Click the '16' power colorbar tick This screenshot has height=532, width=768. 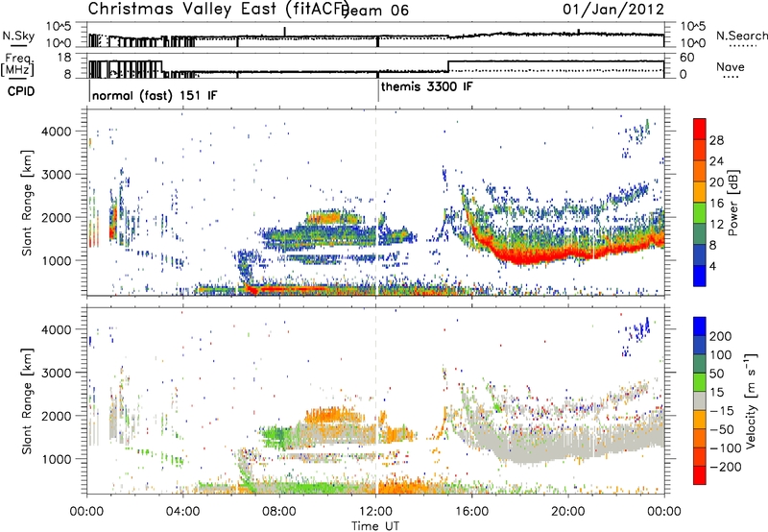tap(716, 203)
